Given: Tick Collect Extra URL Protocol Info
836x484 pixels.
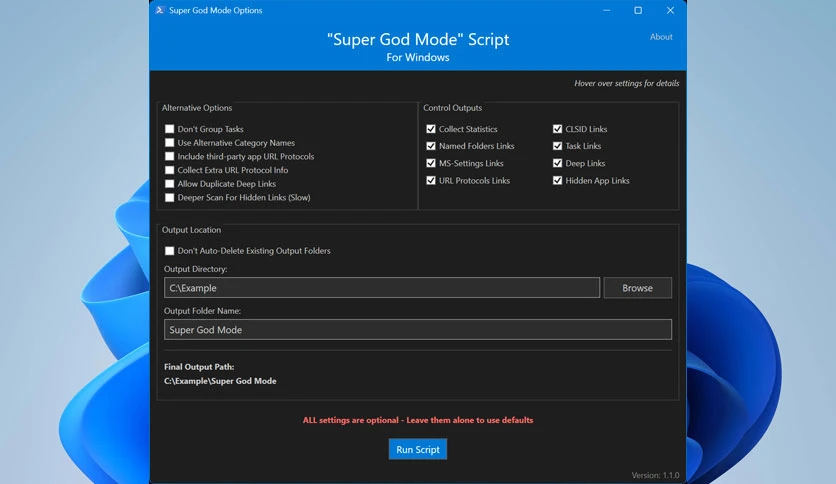Looking at the screenshot, I should point(170,170).
